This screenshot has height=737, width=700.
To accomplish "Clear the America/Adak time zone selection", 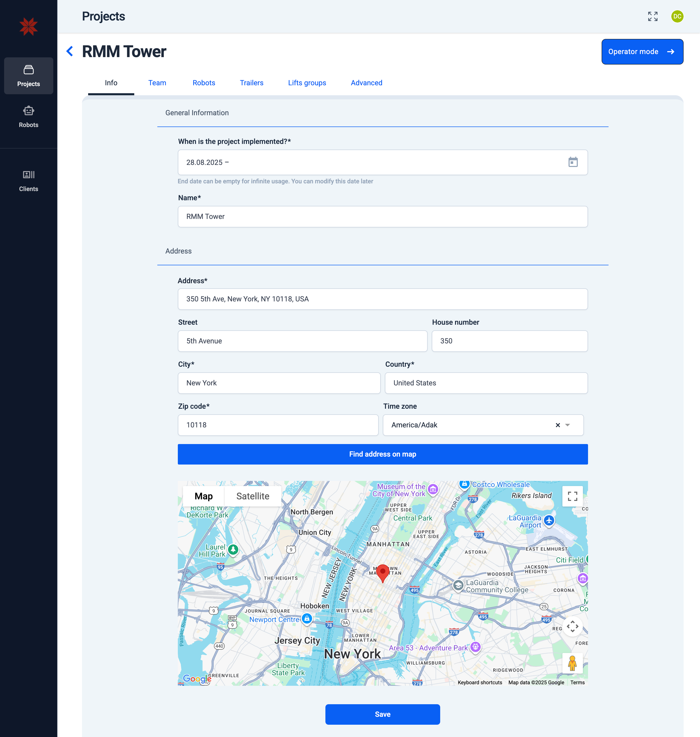I will coord(558,425).
